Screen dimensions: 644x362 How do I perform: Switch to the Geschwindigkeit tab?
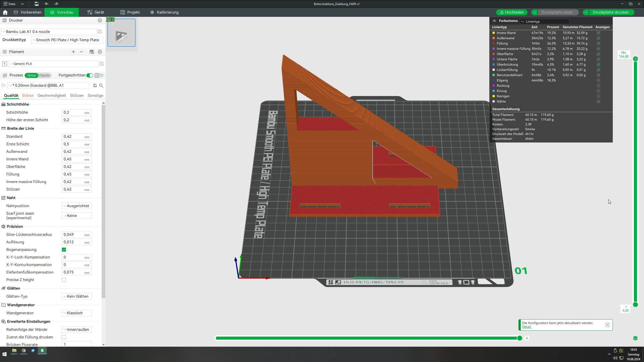coord(52,96)
